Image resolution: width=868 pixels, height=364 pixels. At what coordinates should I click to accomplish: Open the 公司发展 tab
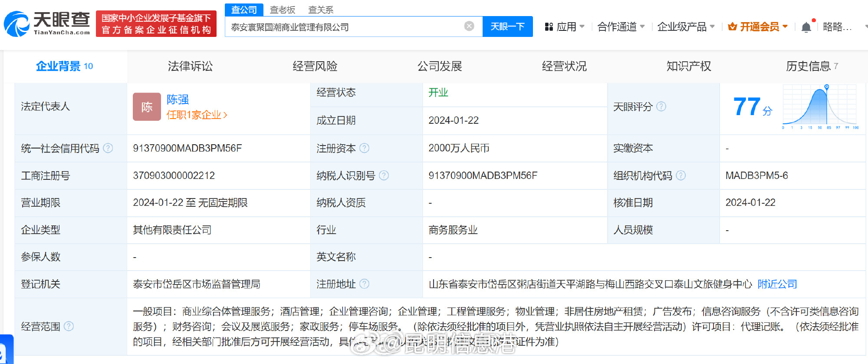[440, 66]
